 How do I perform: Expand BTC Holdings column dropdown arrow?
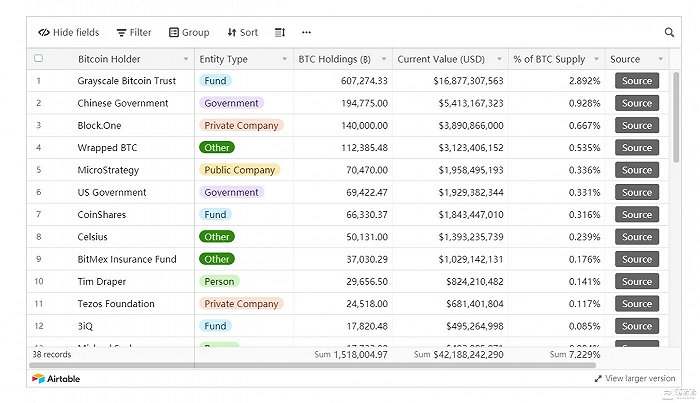point(383,59)
